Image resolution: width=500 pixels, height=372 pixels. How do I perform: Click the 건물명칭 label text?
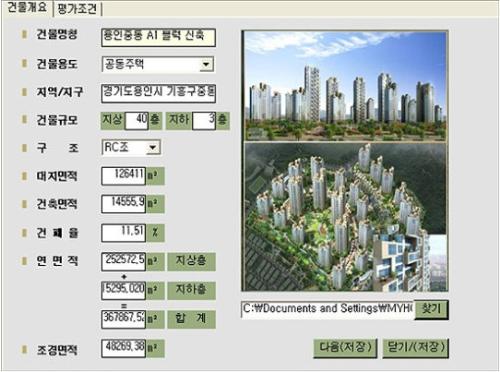click(57, 34)
